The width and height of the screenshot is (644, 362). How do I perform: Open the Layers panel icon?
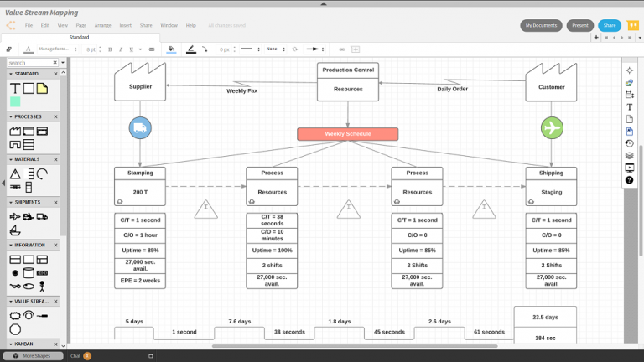[x=630, y=155]
